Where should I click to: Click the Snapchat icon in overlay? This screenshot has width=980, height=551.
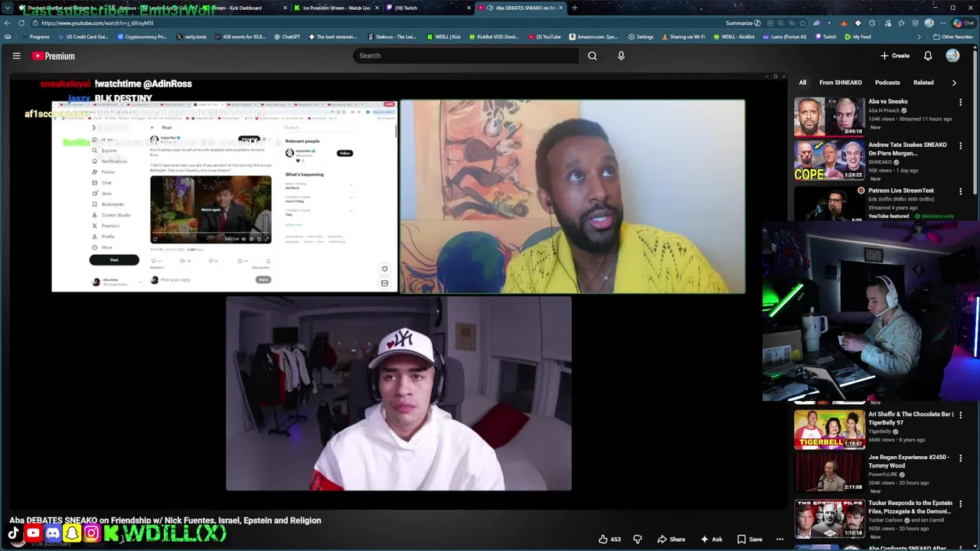(x=72, y=533)
